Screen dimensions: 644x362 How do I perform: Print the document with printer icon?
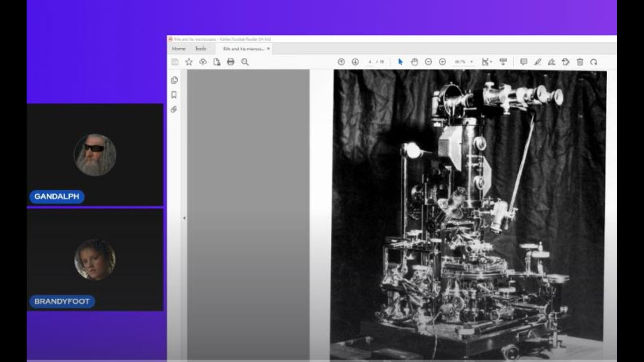(x=230, y=62)
